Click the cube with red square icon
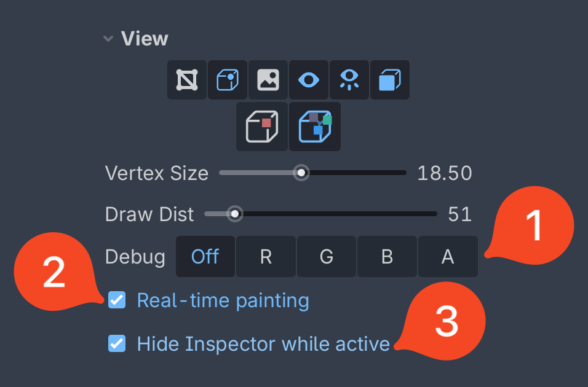The width and height of the screenshot is (588, 387). pyautogui.click(x=262, y=127)
